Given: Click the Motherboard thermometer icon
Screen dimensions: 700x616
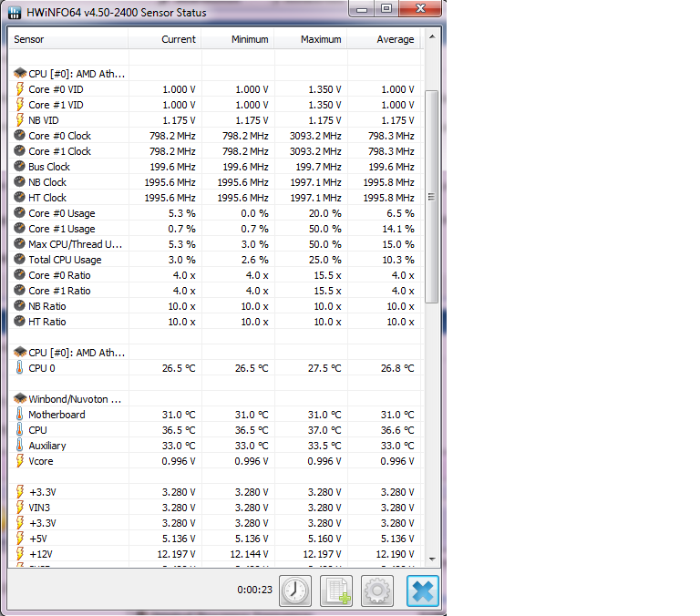Looking at the screenshot, I should coord(20,414).
